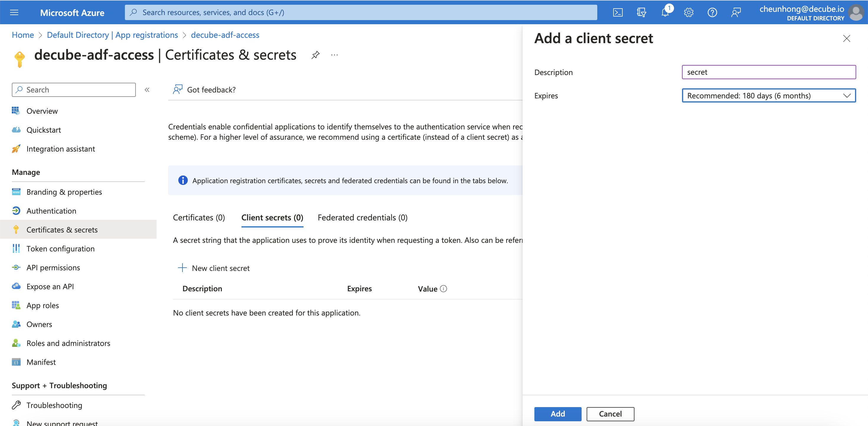Open notifications bell icon
Viewport: 868px width, 426px height.
point(665,12)
